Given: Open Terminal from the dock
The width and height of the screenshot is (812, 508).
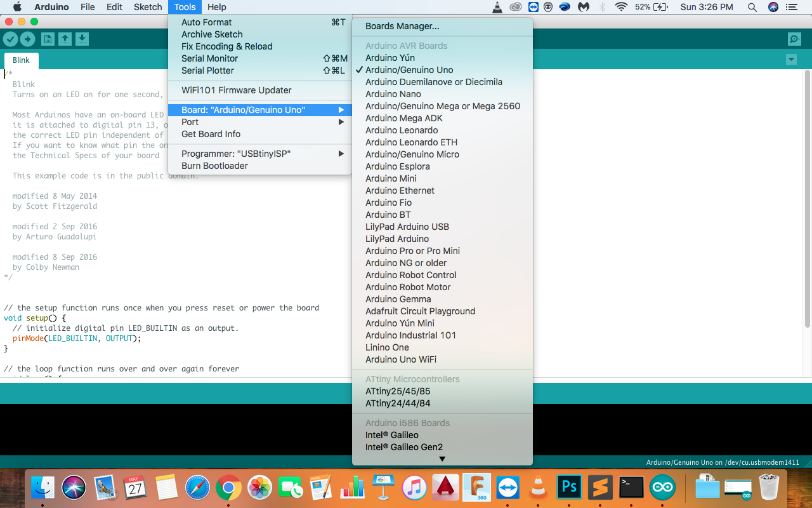Looking at the screenshot, I should pyautogui.click(x=631, y=488).
